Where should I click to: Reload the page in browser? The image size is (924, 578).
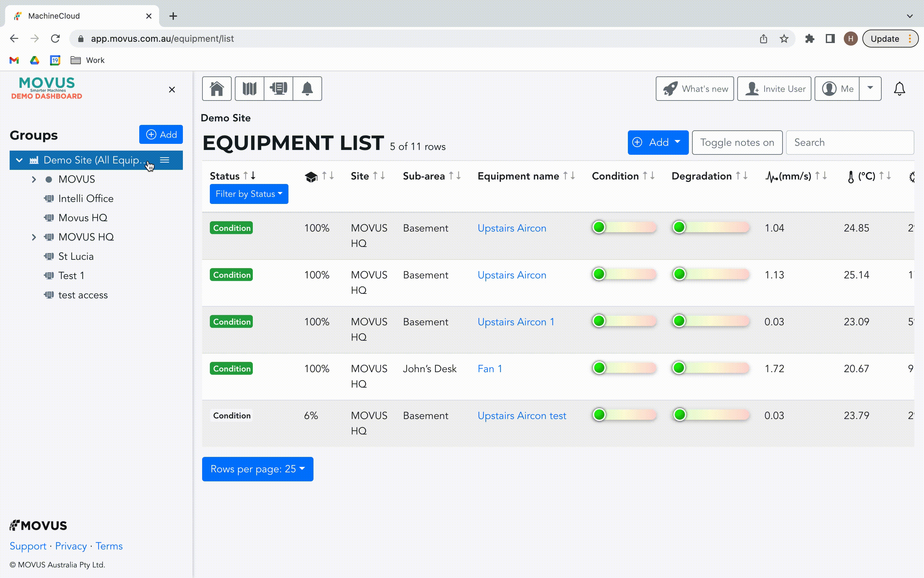[x=56, y=39]
